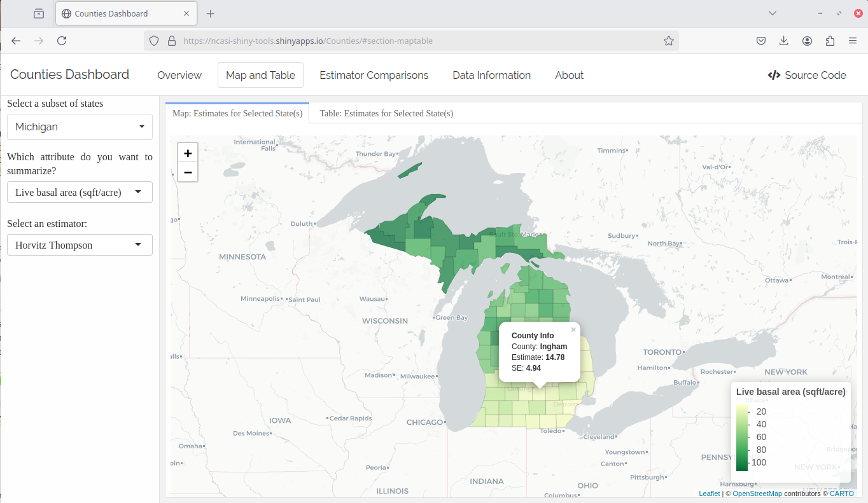Open the Firefox application menu
The image size is (868, 503).
pos(853,41)
